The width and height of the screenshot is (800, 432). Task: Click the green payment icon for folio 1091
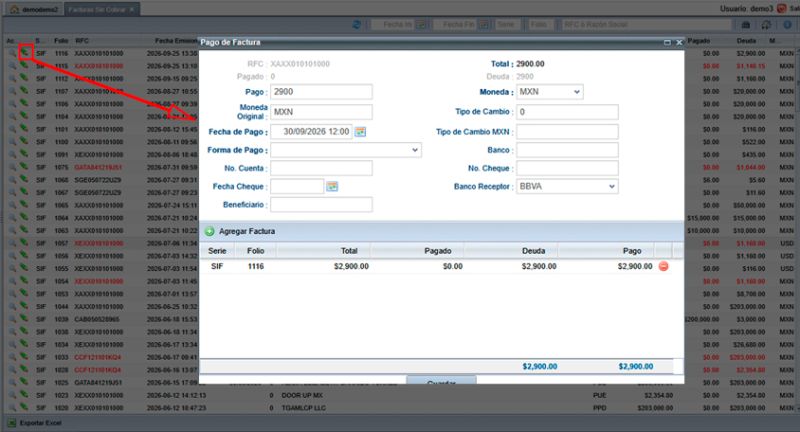point(24,154)
